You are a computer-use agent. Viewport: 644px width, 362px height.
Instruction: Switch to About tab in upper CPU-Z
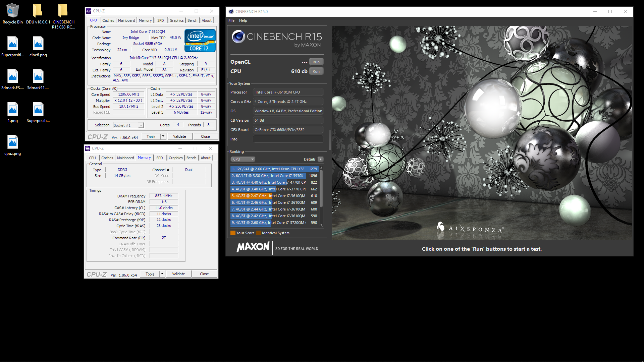coord(207,20)
